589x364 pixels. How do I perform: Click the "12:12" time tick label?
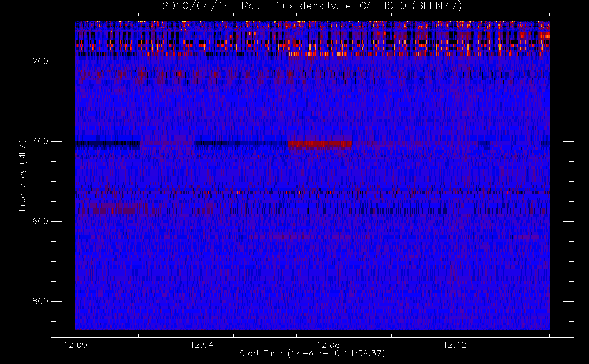pos(455,345)
